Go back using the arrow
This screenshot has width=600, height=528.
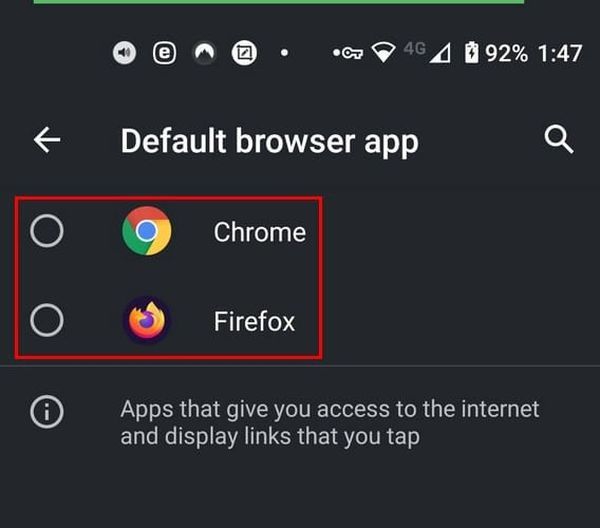(47, 140)
